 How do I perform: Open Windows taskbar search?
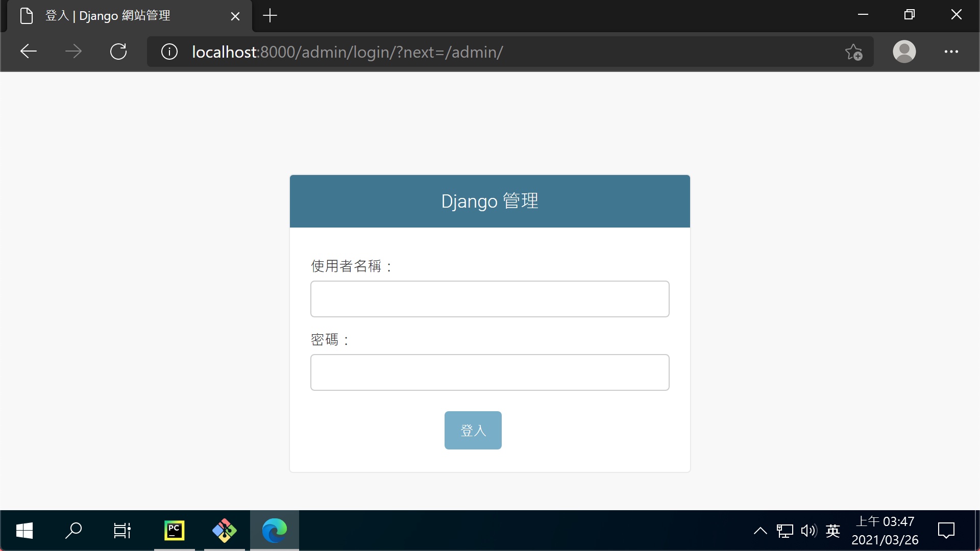click(73, 531)
